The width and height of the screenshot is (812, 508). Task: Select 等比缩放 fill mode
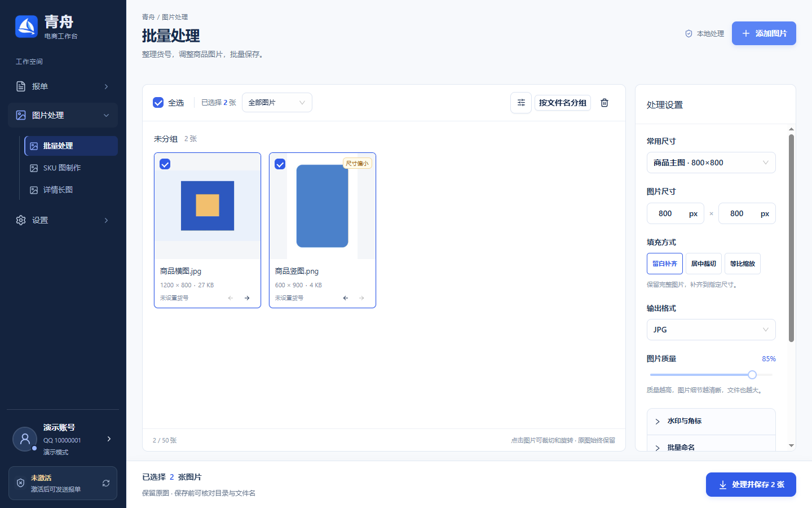coord(743,264)
